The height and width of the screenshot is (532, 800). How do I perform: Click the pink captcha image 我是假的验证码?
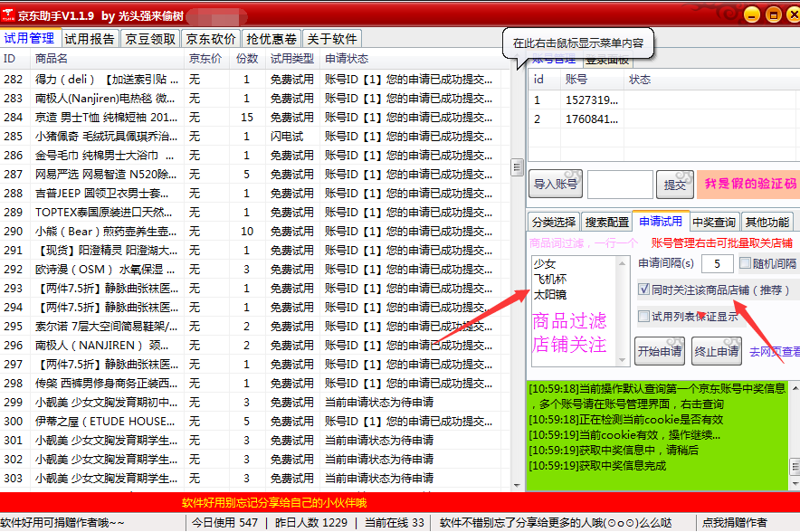[x=748, y=185]
